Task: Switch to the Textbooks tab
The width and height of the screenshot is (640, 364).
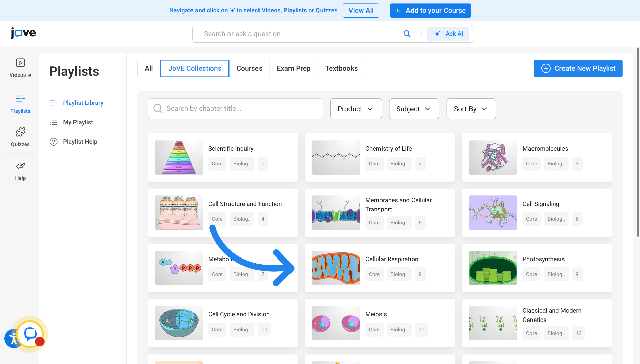Action: click(x=341, y=68)
